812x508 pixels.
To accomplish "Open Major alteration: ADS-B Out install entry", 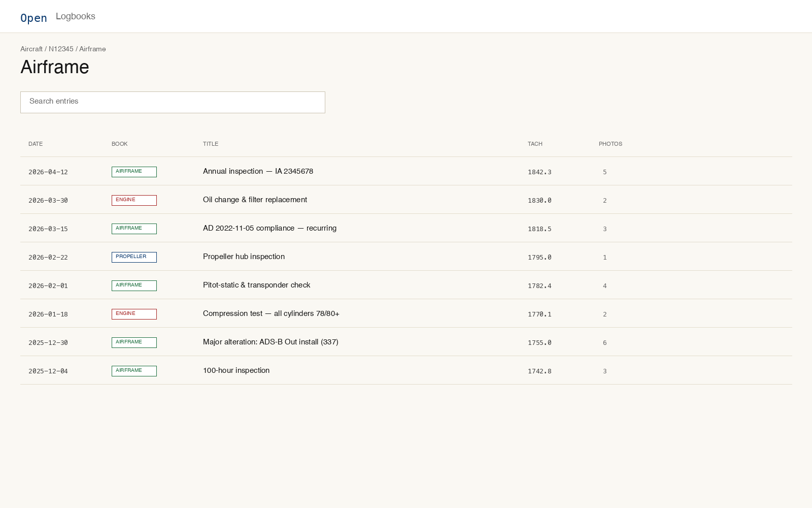I will click(270, 342).
